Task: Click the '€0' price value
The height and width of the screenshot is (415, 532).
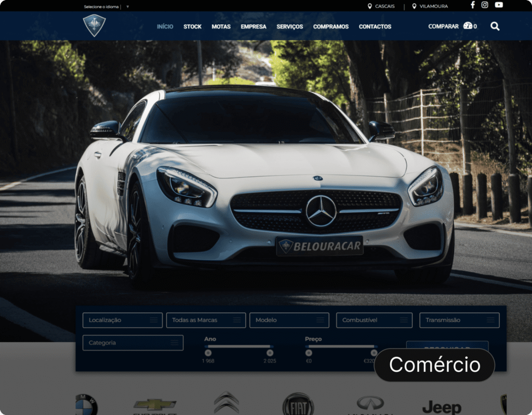Action: [x=309, y=361]
